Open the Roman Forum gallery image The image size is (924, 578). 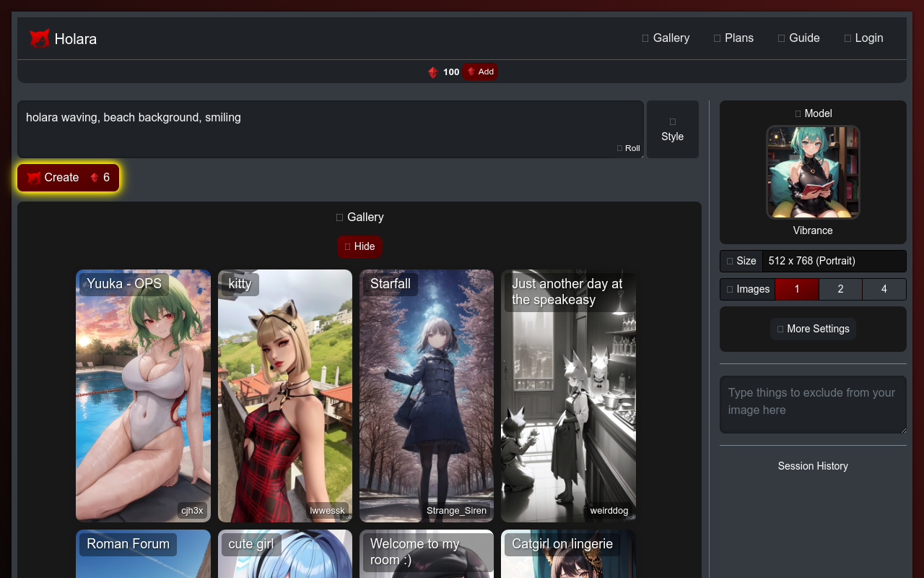(143, 553)
